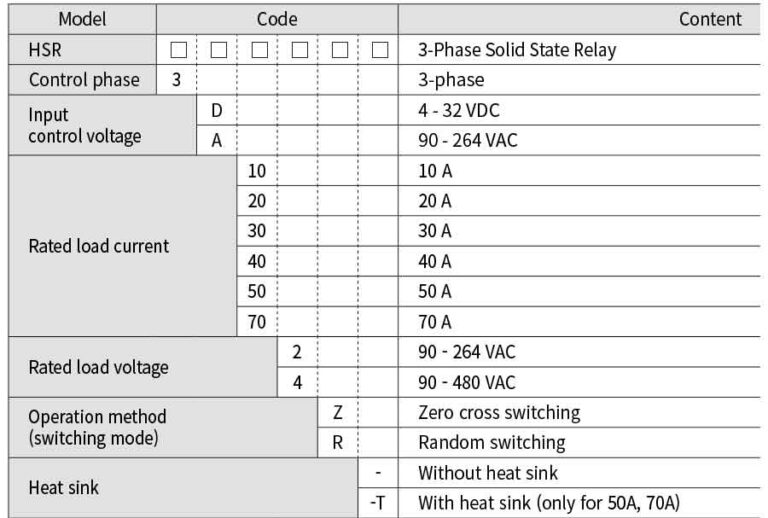
Task: Check the first empty box in HSR row
Action: (178, 50)
